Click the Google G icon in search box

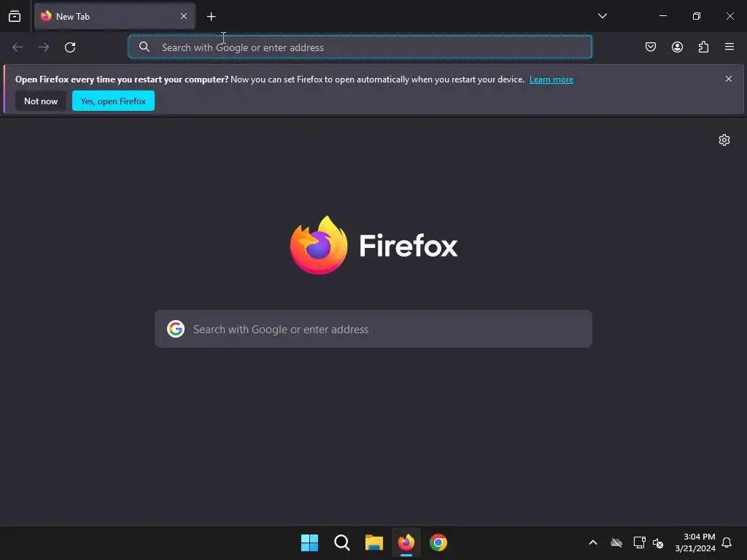[x=176, y=329]
